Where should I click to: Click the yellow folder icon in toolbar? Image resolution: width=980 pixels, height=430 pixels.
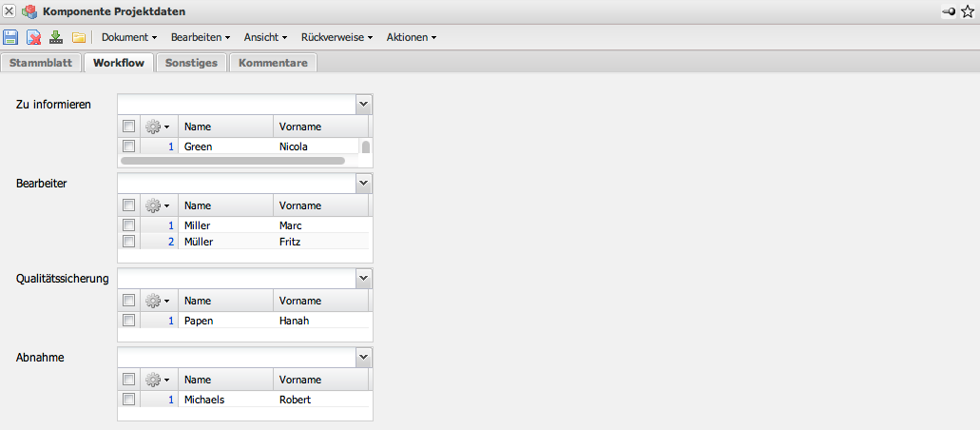79,37
